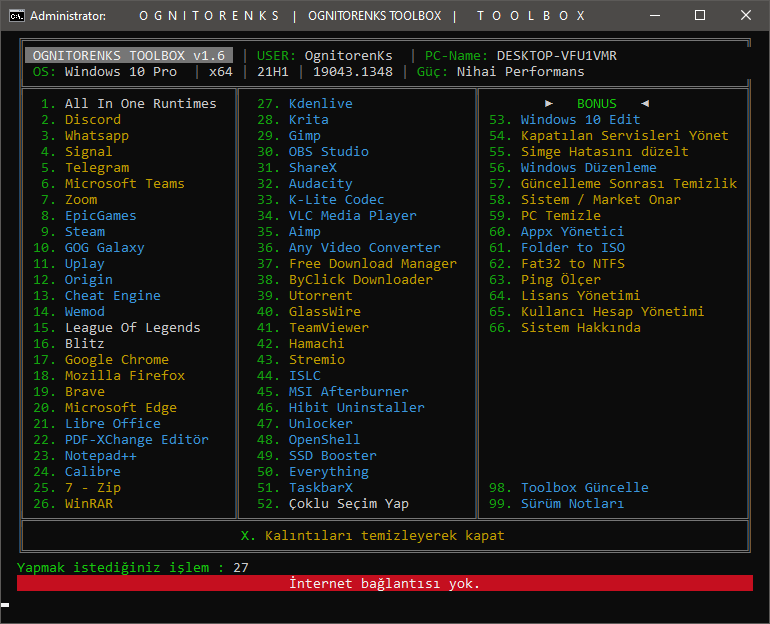Click 'Kalıntıları temizleyerek kapat' option

point(385,536)
